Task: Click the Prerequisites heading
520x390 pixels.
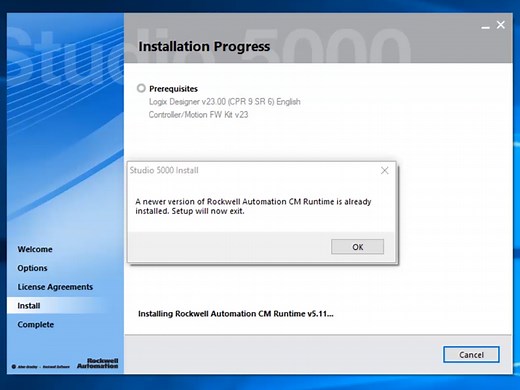Action: 173,89
